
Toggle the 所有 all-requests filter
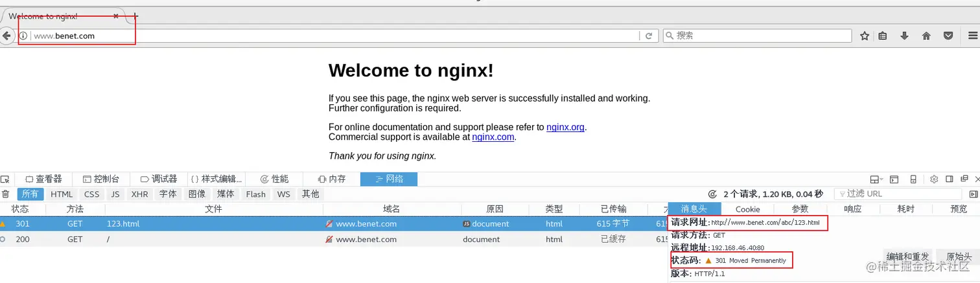30,194
